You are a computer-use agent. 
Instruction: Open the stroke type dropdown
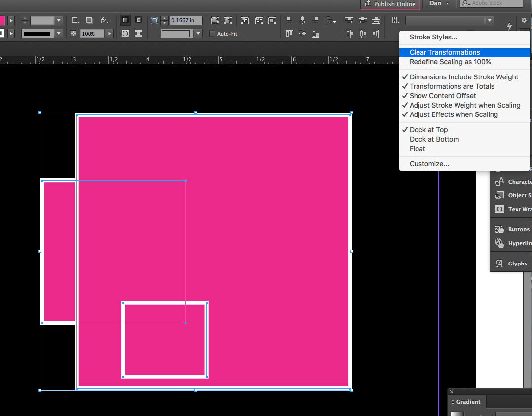pyautogui.click(x=58, y=33)
